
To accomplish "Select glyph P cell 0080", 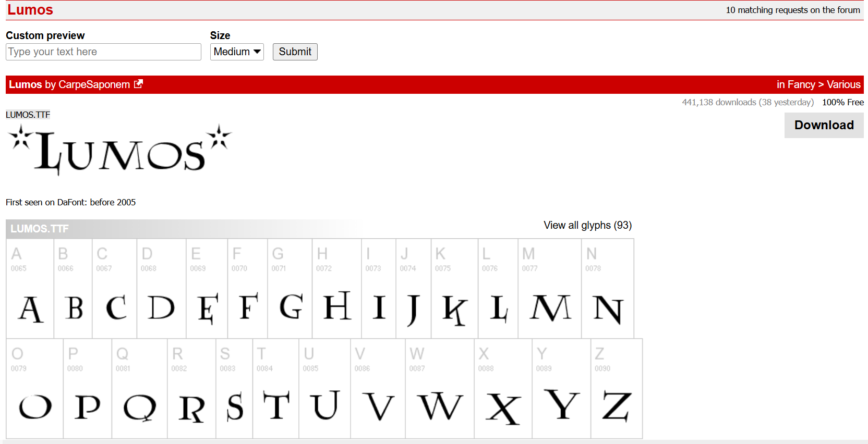I will click(88, 389).
